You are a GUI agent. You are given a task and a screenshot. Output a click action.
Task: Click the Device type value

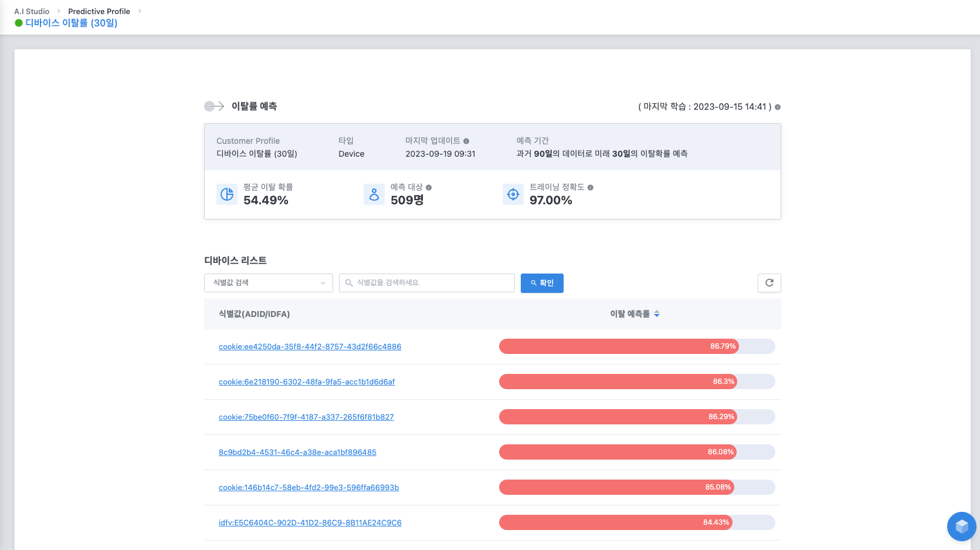click(351, 154)
